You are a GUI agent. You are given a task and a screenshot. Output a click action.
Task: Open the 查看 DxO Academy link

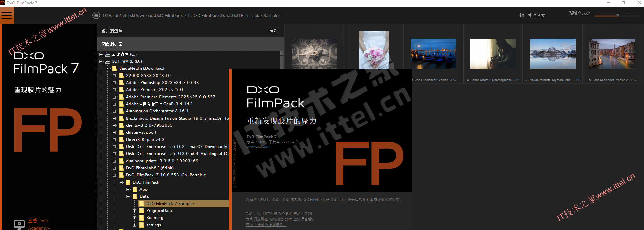[x=39, y=224]
